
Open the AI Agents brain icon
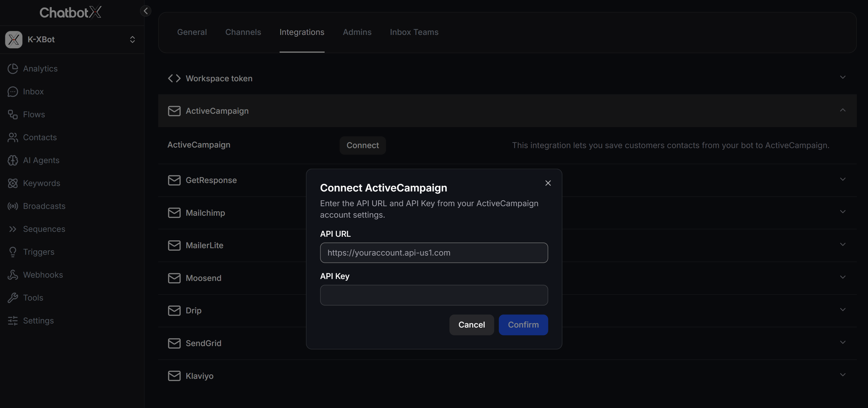coord(13,160)
